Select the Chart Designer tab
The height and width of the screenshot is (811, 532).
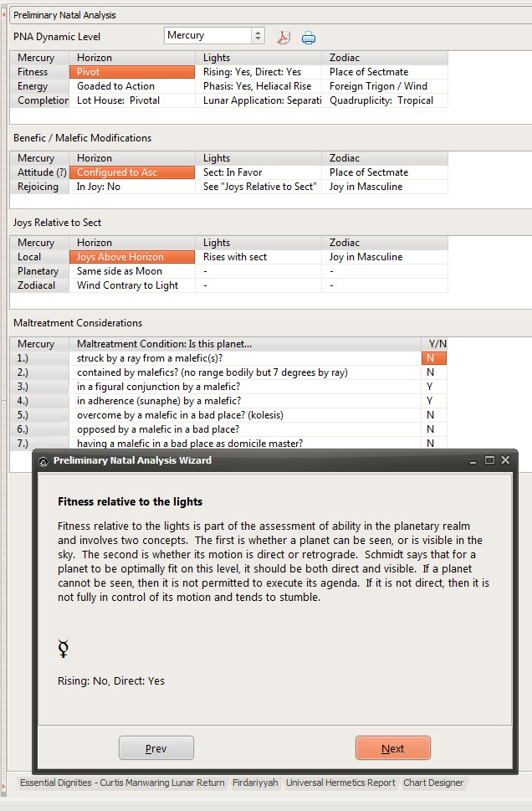point(433,783)
